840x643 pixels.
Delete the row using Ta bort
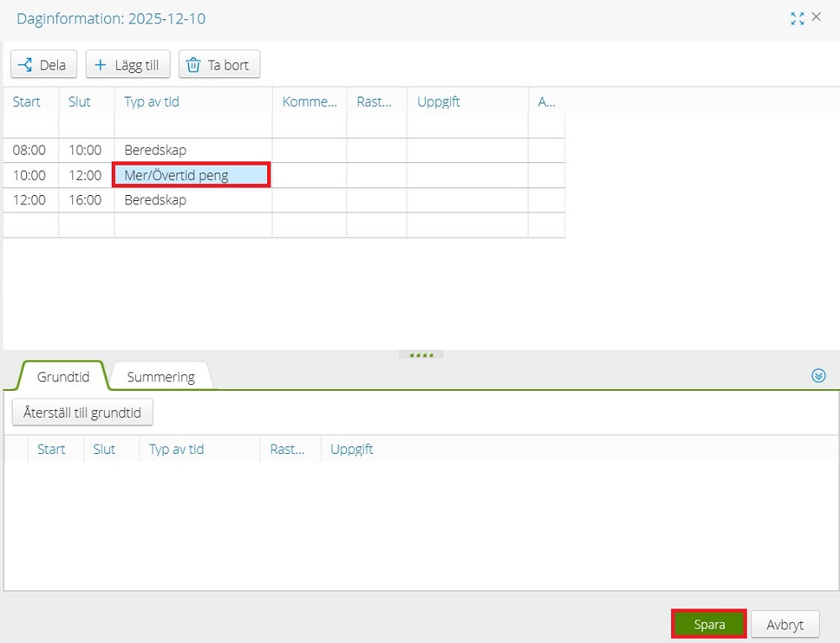pyautogui.click(x=219, y=65)
